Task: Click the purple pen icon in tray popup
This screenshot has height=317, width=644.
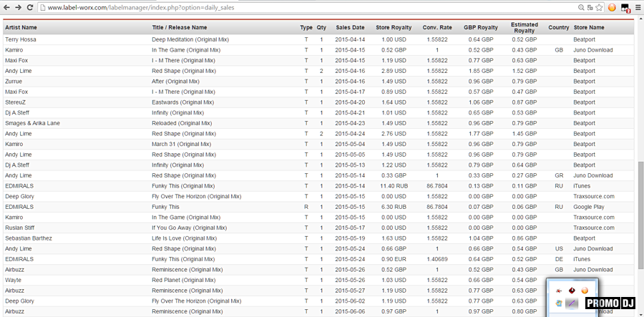Action: 572,303
